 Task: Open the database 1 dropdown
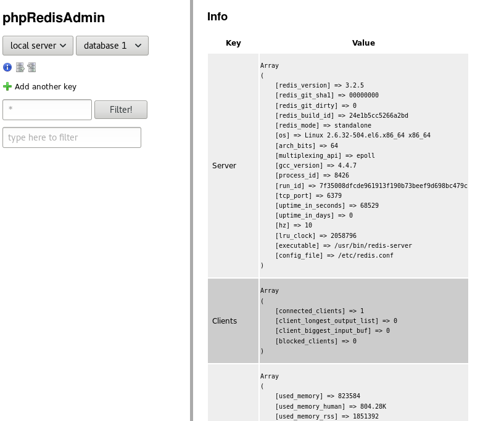112,46
